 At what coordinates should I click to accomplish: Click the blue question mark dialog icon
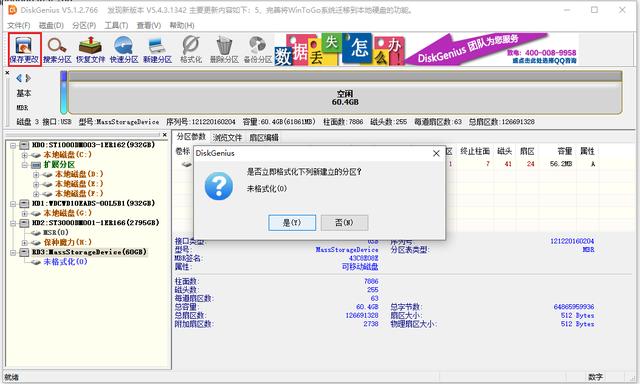pyautogui.click(x=219, y=186)
